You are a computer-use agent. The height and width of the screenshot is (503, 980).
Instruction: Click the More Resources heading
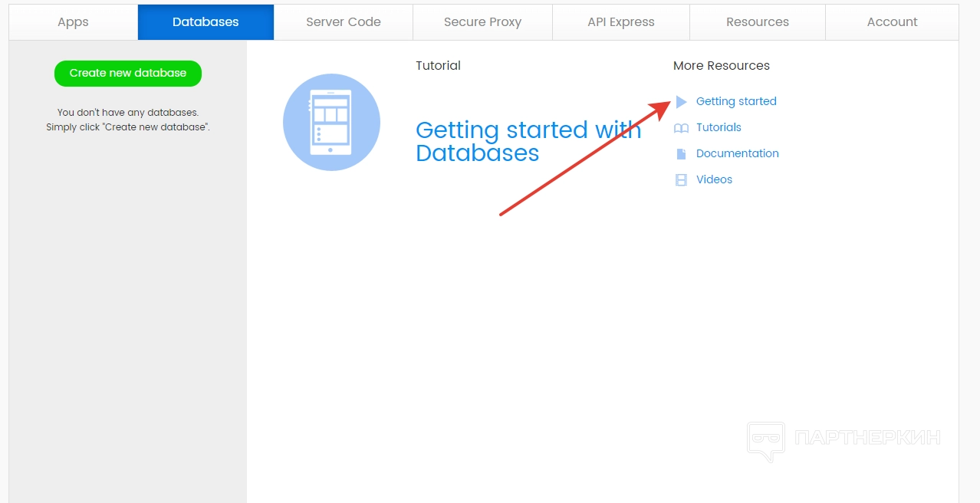(x=722, y=66)
